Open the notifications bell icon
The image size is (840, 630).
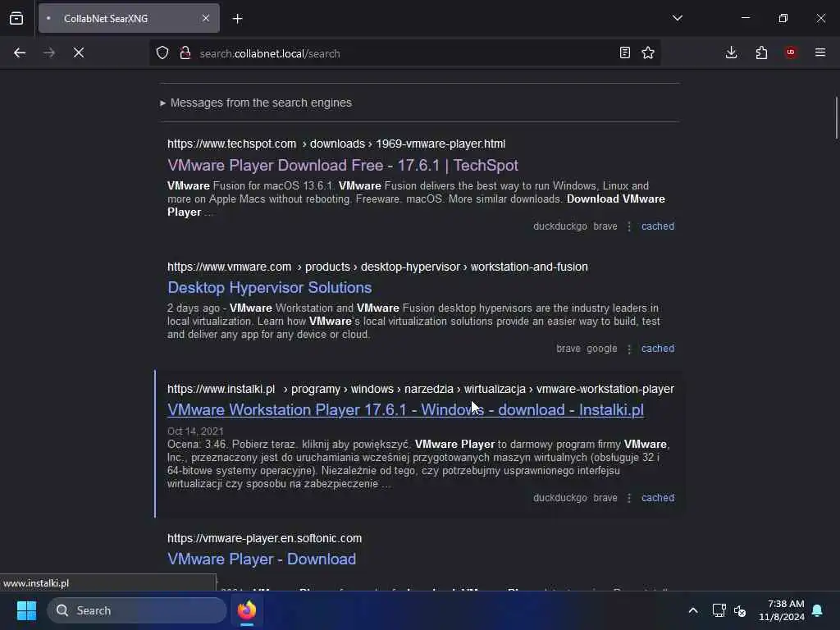pos(818,610)
